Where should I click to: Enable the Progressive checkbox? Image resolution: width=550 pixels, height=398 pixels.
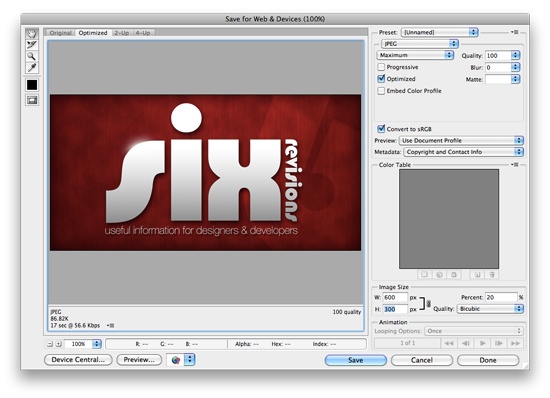click(381, 67)
